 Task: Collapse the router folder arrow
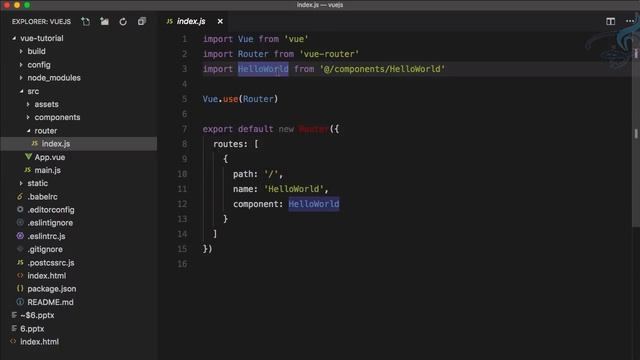tap(28, 131)
